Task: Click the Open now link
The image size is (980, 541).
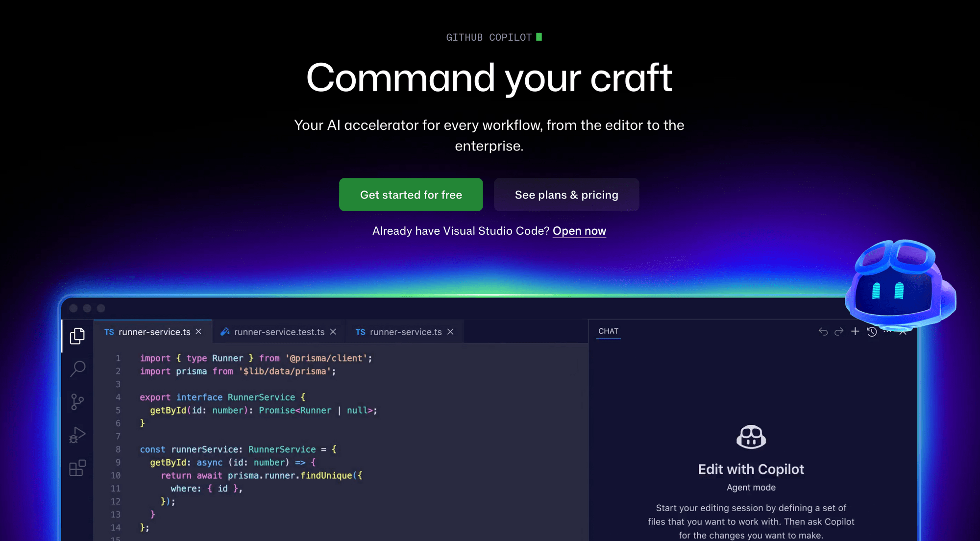Action: [x=579, y=231]
